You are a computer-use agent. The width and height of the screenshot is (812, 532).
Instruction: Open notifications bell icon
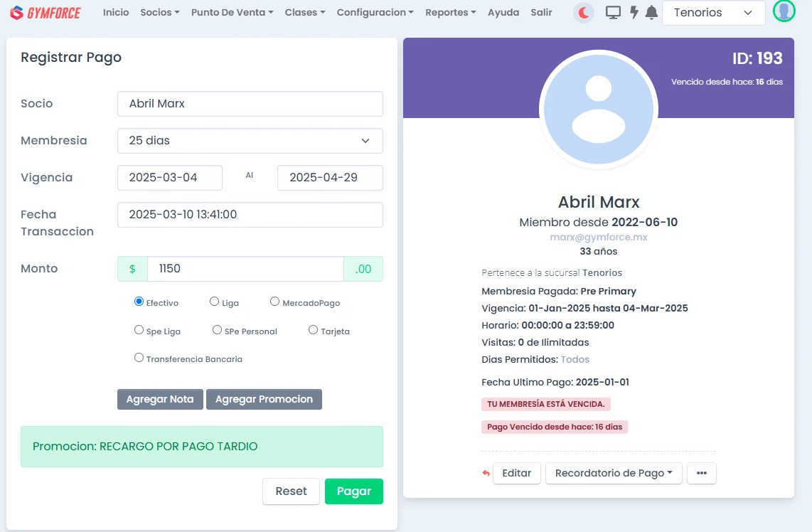[651, 13]
